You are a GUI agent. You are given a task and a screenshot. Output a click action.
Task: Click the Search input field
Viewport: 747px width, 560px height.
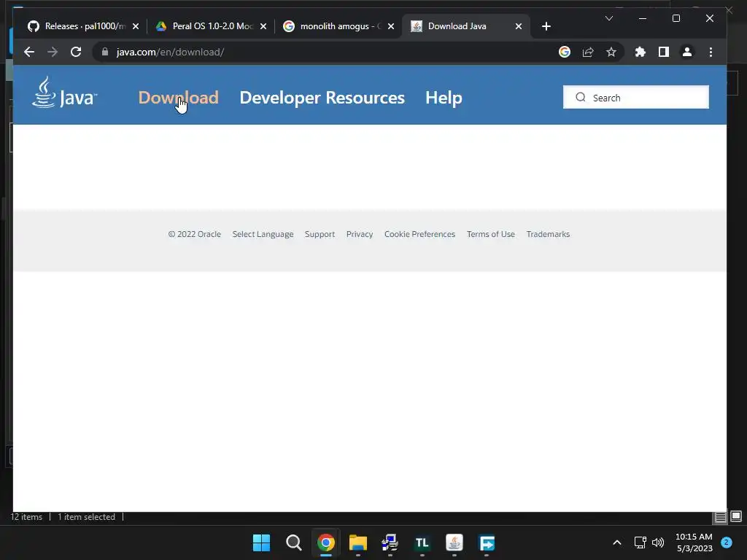635,97
